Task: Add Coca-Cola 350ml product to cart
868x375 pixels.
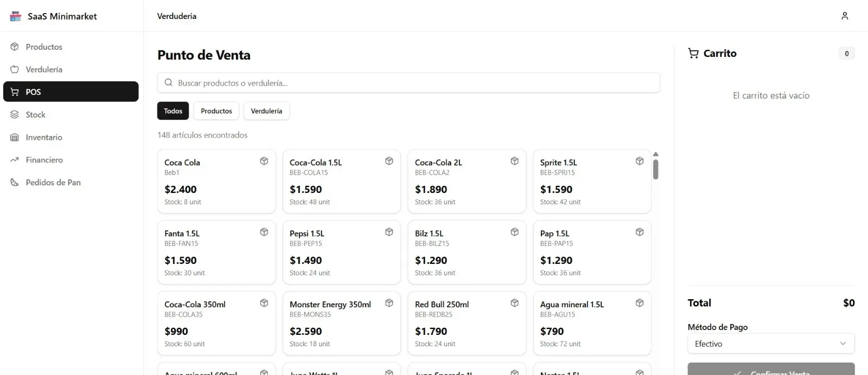Action: 216,324
